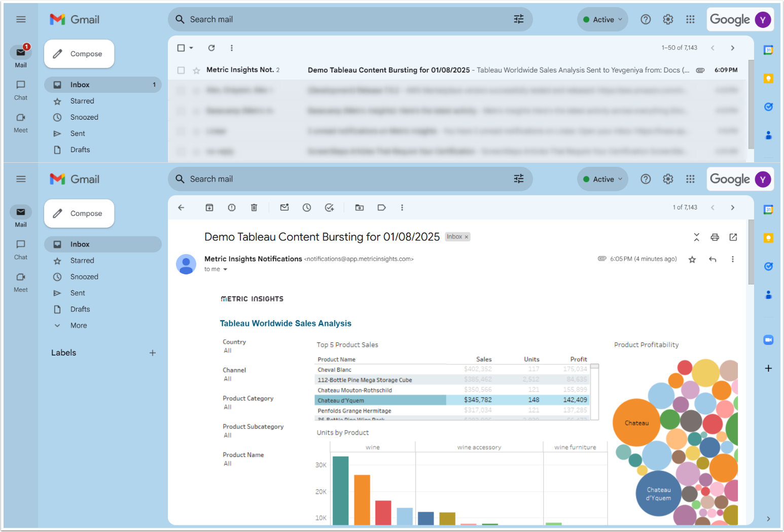Add the email to Tasks
The width and height of the screenshot is (784, 532).
click(x=329, y=207)
